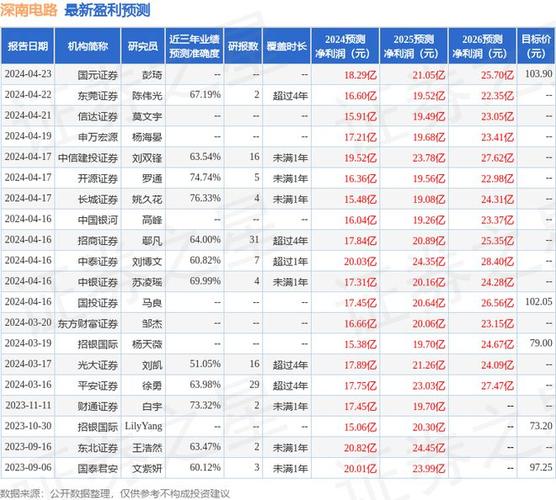This screenshot has width=556, height=500.
Task: Select the 目标价 column header
Action: tap(536, 46)
